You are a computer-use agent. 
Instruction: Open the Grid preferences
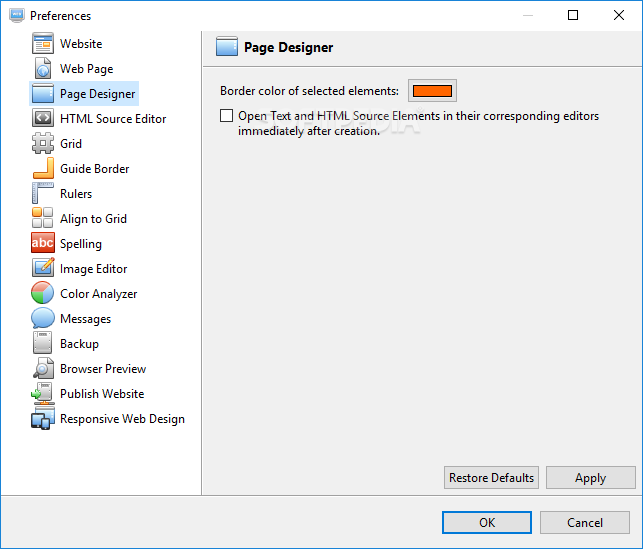click(x=71, y=144)
